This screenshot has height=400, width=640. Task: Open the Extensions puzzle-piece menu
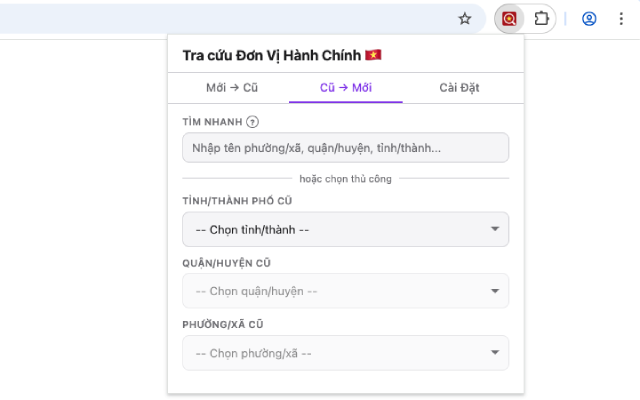[x=541, y=18]
